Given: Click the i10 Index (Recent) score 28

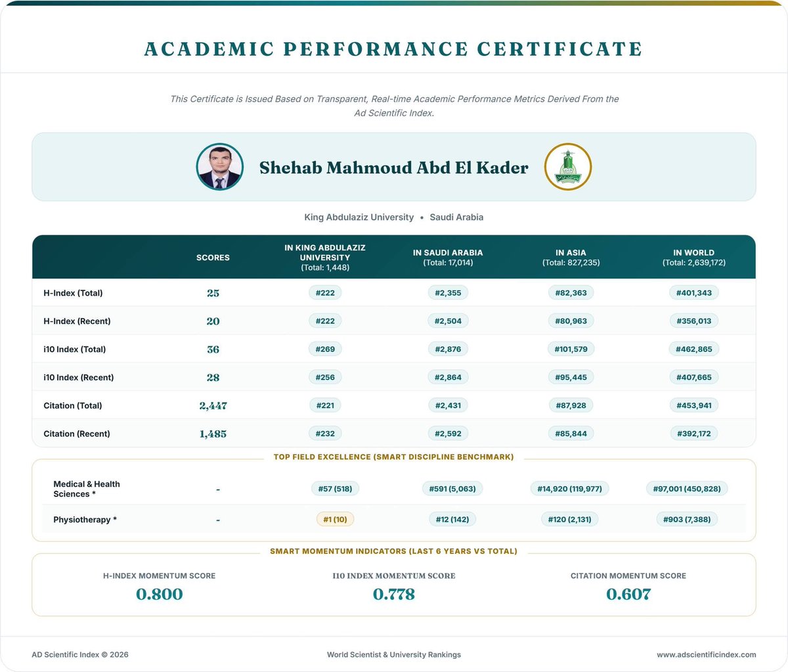Looking at the screenshot, I should [x=213, y=378].
